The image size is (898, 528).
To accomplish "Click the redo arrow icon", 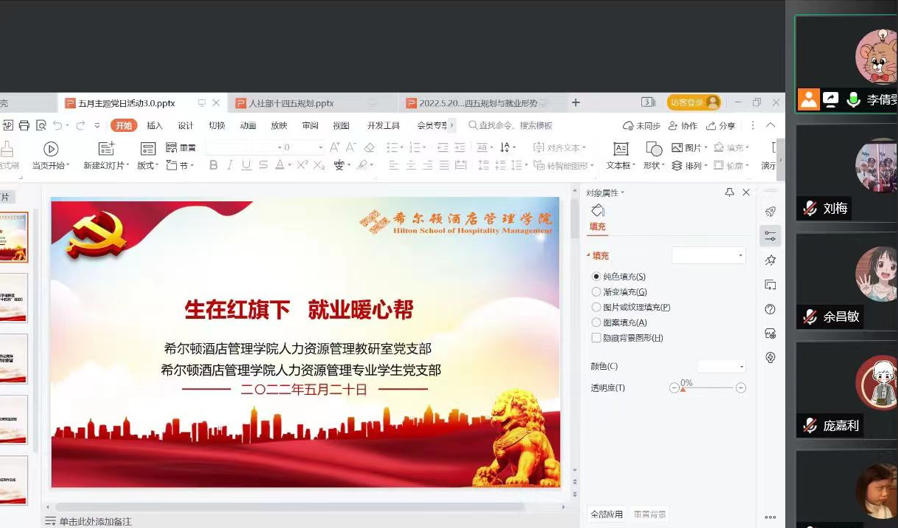I will click(x=81, y=125).
